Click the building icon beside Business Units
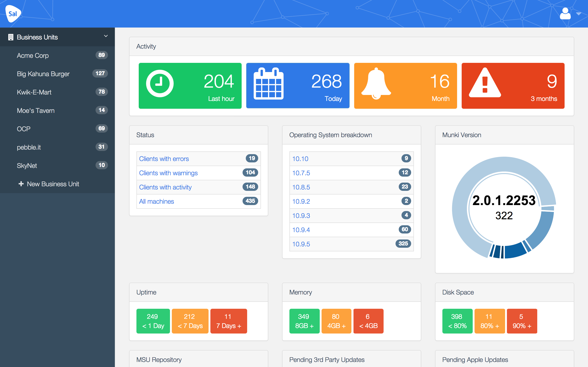Screen dimensions: 588x367 pyautogui.click(x=11, y=37)
